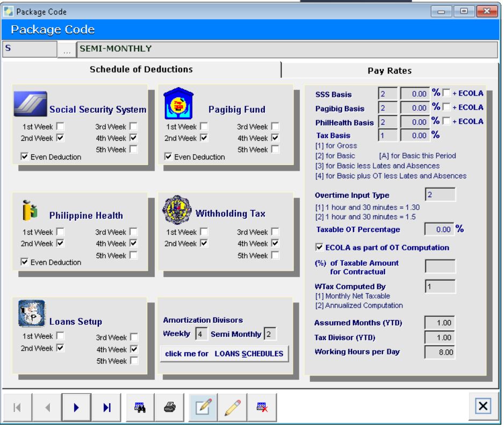Click the Social Security System logo
The height and width of the screenshot is (427, 504).
31,104
